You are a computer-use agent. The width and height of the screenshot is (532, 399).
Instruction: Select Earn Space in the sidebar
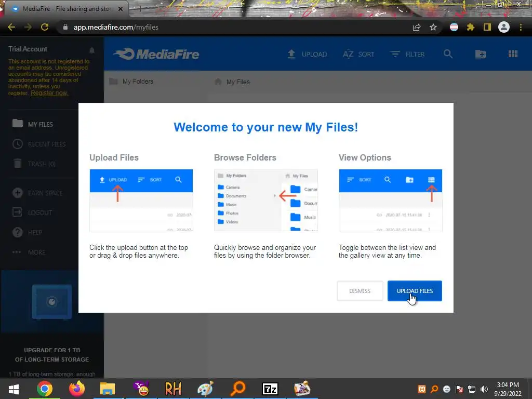coord(37,193)
